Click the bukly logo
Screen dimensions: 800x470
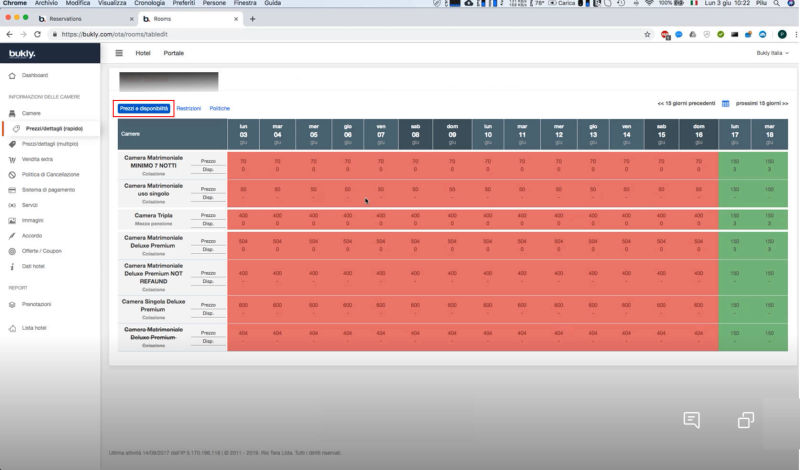pyautogui.click(x=22, y=54)
